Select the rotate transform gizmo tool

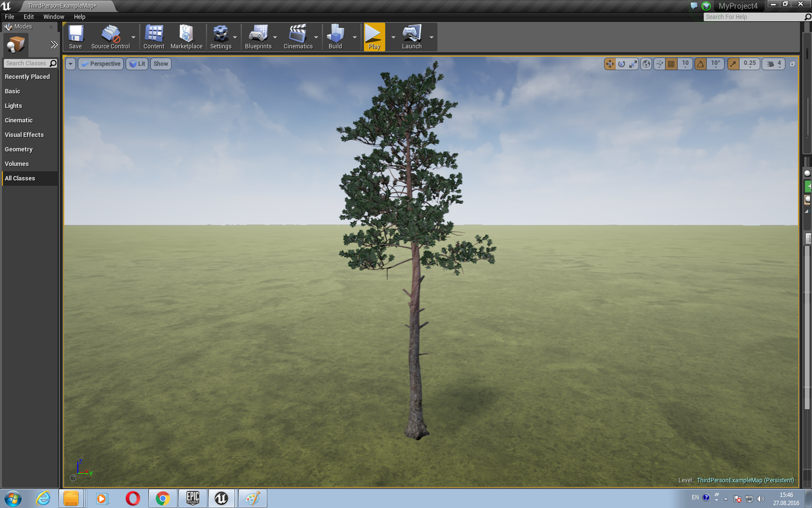coord(622,64)
